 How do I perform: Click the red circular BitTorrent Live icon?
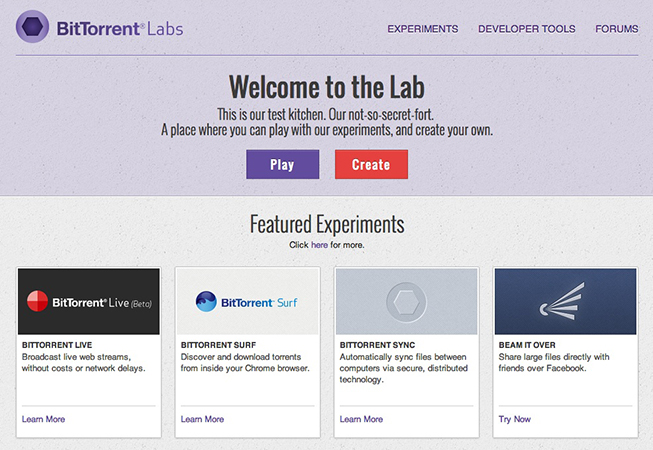tap(37, 301)
